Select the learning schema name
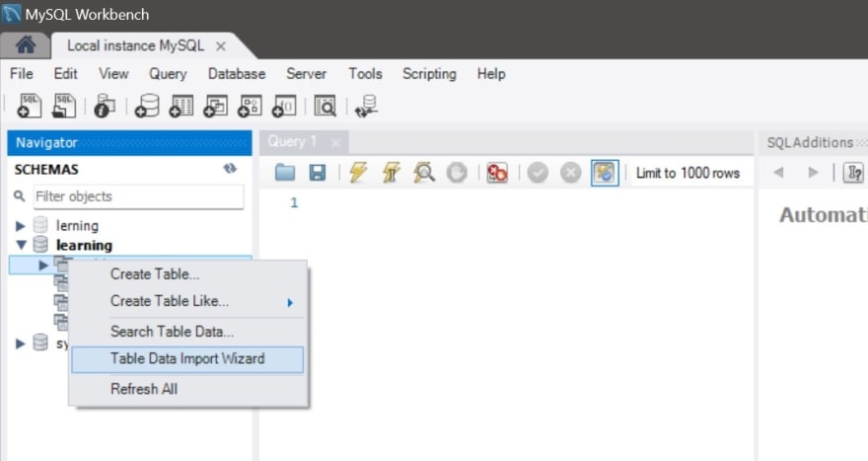868x461 pixels. click(84, 245)
